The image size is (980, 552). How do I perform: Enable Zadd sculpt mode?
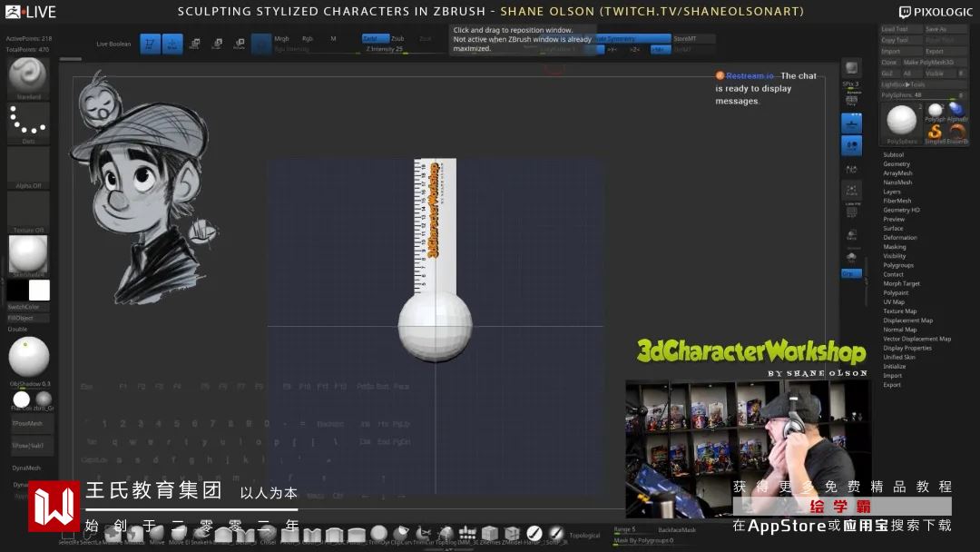pos(375,39)
